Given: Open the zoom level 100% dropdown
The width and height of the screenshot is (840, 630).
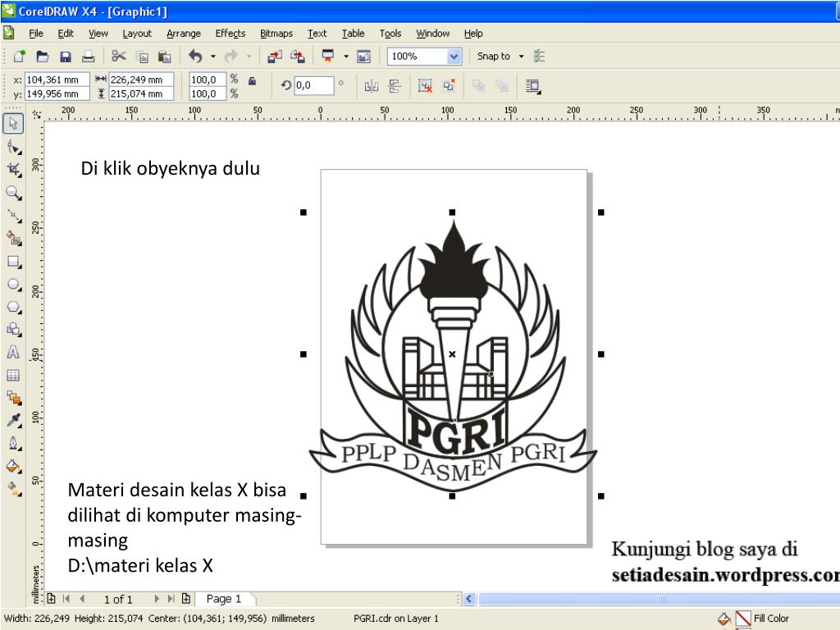Looking at the screenshot, I should point(454,57).
